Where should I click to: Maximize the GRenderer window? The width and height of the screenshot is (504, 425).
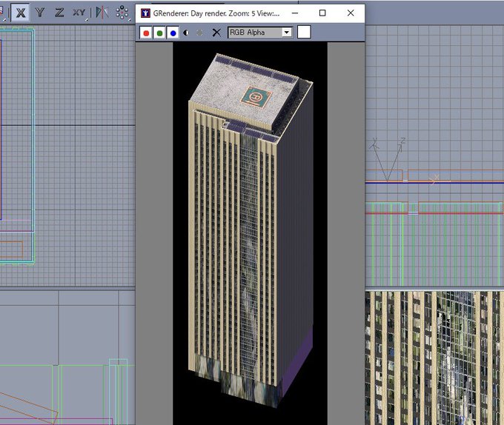coord(322,13)
